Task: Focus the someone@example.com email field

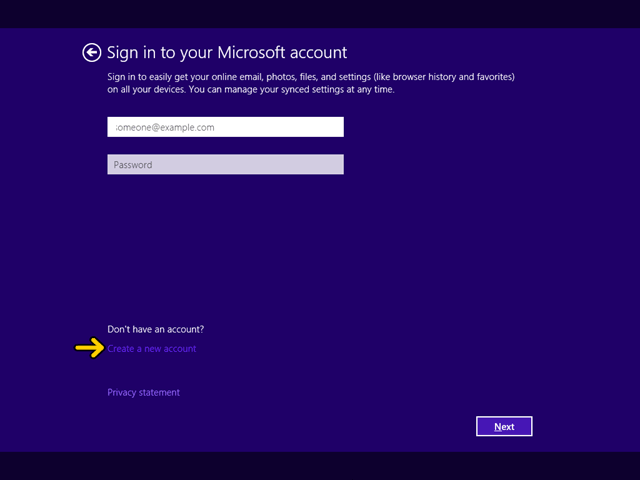Action: (x=225, y=127)
